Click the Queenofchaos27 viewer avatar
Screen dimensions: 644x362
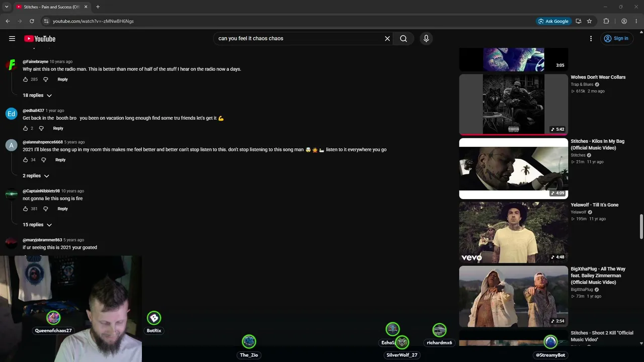[x=53, y=318]
